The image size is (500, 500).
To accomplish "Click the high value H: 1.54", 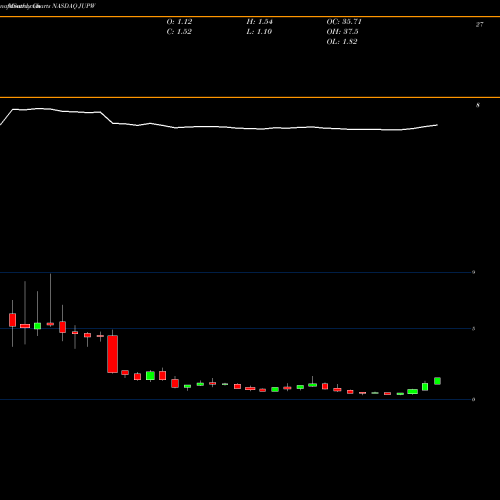I will (x=259, y=22).
